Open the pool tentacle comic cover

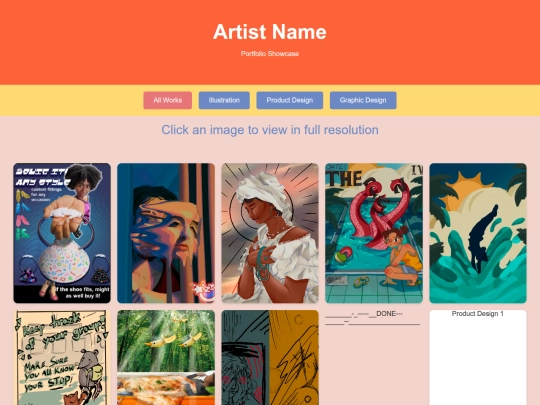[x=374, y=233]
